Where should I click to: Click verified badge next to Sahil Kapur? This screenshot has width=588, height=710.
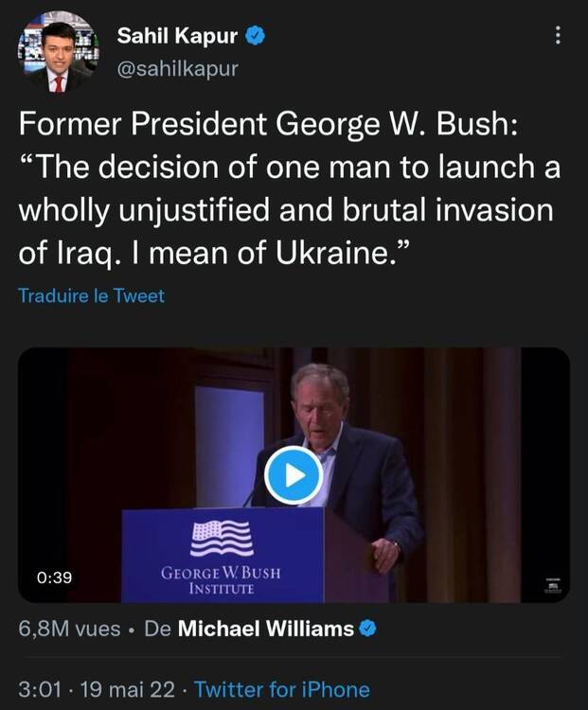[255, 36]
